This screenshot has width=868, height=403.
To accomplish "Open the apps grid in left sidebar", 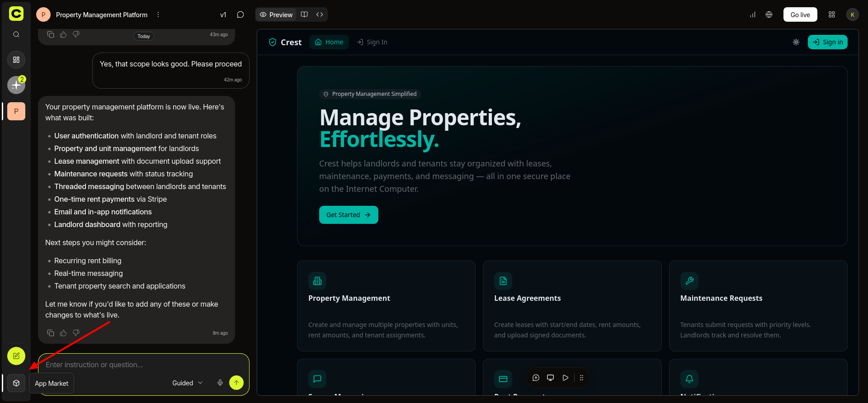I will pyautogui.click(x=16, y=60).
